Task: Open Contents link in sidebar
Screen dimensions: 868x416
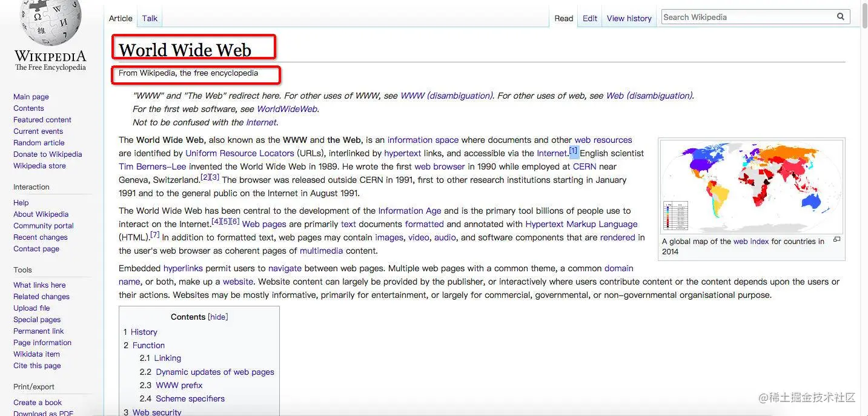Action: [28, 108]
